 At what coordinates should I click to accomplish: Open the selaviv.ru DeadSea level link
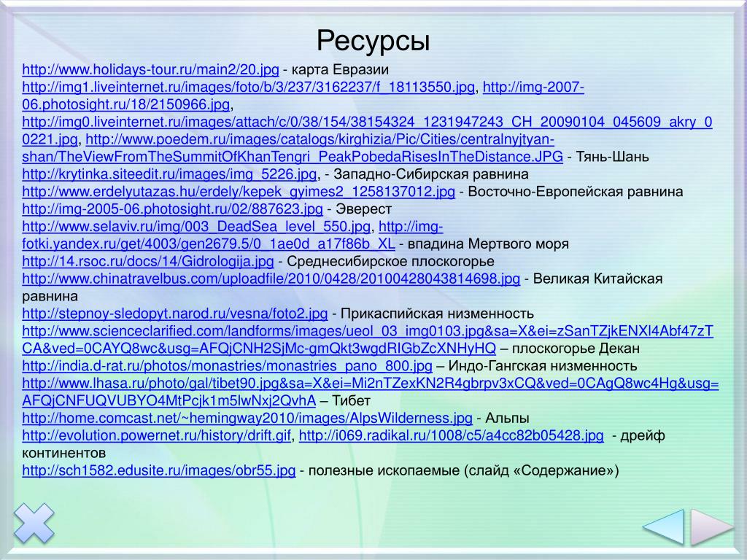click(x=196, y=227)
